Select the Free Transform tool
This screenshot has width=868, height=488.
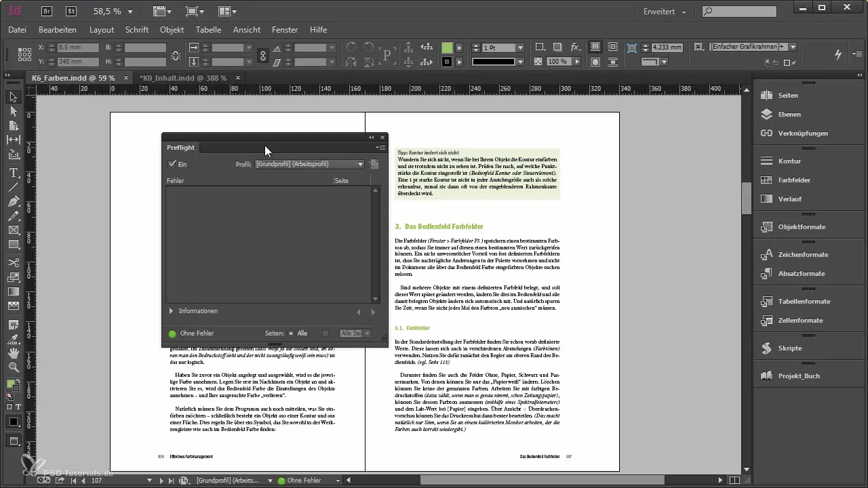coord(14,277)
